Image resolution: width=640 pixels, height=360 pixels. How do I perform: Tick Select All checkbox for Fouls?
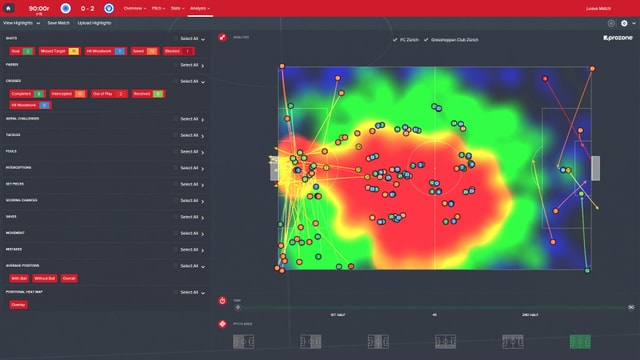pos(175,151)
